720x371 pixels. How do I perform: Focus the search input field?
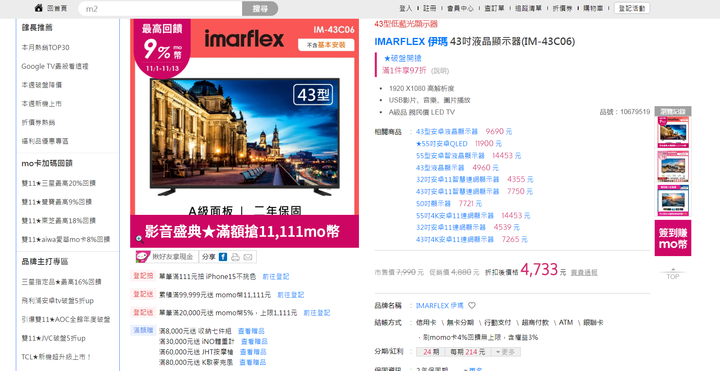point(160,8)
